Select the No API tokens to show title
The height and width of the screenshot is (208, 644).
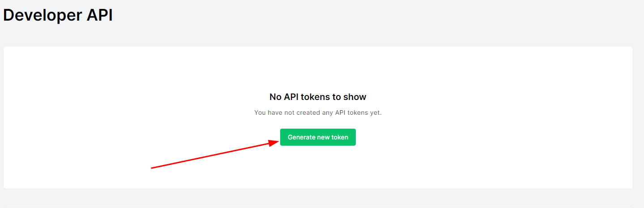tap(318, 97)
